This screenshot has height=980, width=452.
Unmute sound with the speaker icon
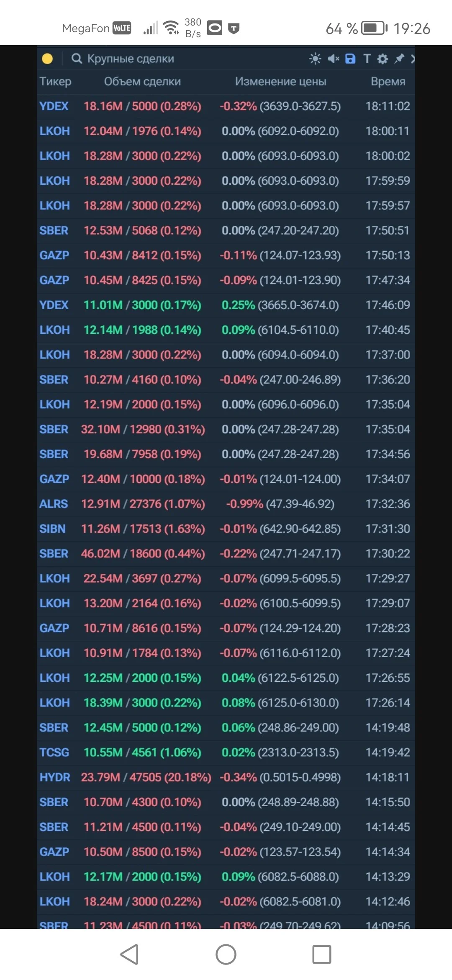pyautogui.click(x=333, y=59)
